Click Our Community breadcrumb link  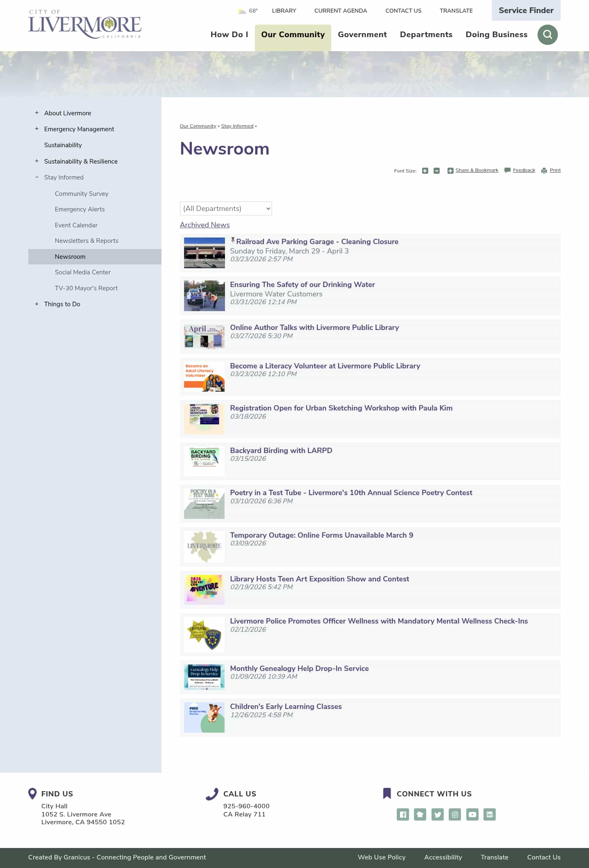point(198,126)
